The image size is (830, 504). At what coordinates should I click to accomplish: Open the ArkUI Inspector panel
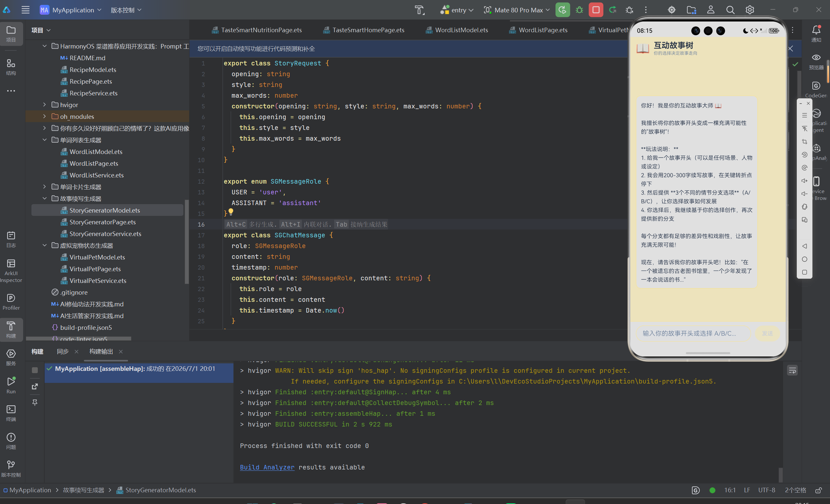[x=11, y=271]
